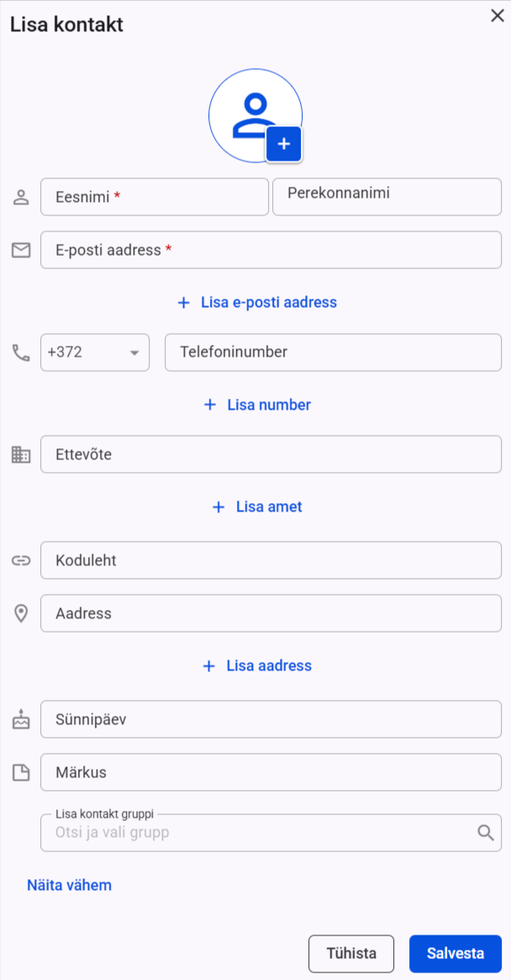
Task: Close the Lisa kontakt dialog
Action: [x=498, y=16]
